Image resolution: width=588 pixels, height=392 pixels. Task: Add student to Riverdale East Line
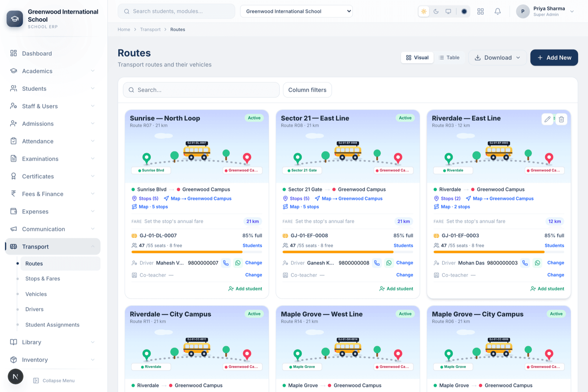(x=547, y=289)
